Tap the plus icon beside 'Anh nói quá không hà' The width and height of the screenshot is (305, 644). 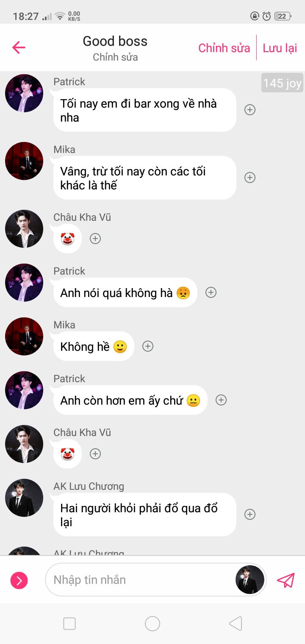click(211, 292)
